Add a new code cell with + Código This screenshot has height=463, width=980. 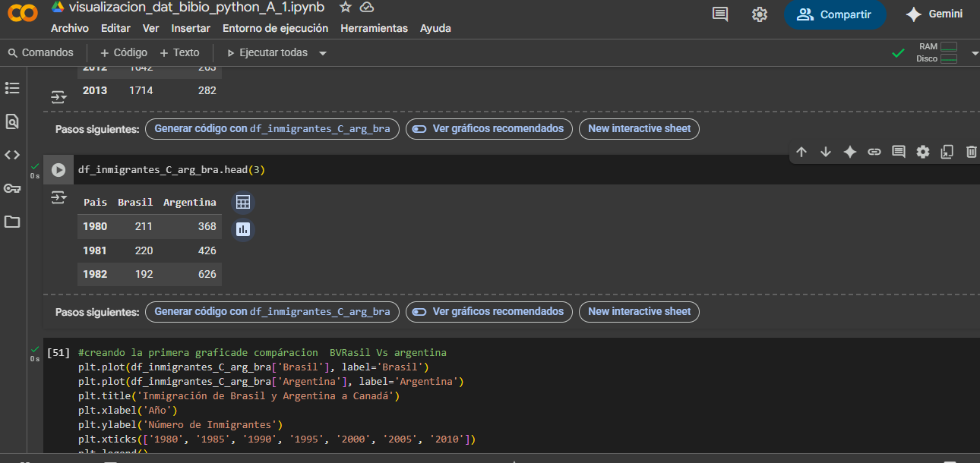[x=124, y=52]
